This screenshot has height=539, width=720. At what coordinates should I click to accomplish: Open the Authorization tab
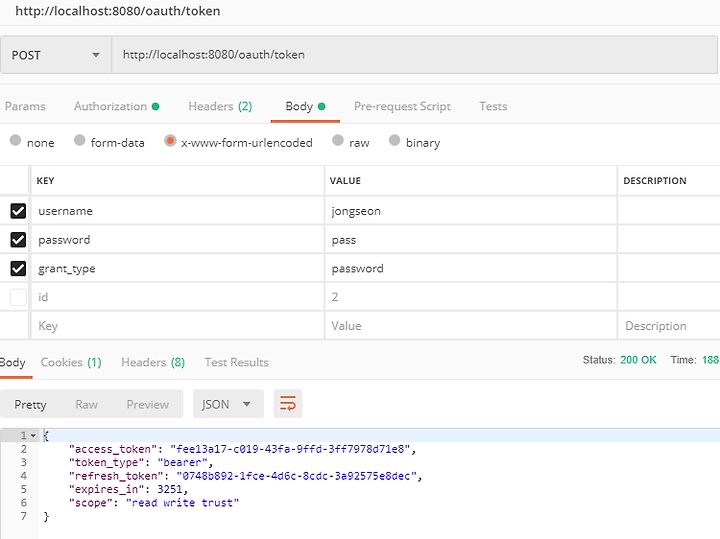(x=117, y=107)
